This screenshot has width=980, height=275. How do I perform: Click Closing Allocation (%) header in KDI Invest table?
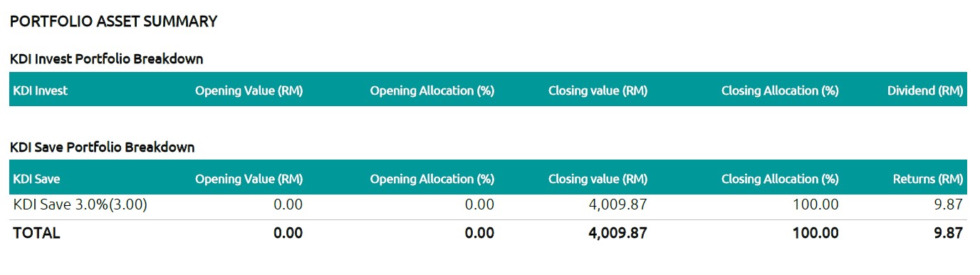click(780, 90)
